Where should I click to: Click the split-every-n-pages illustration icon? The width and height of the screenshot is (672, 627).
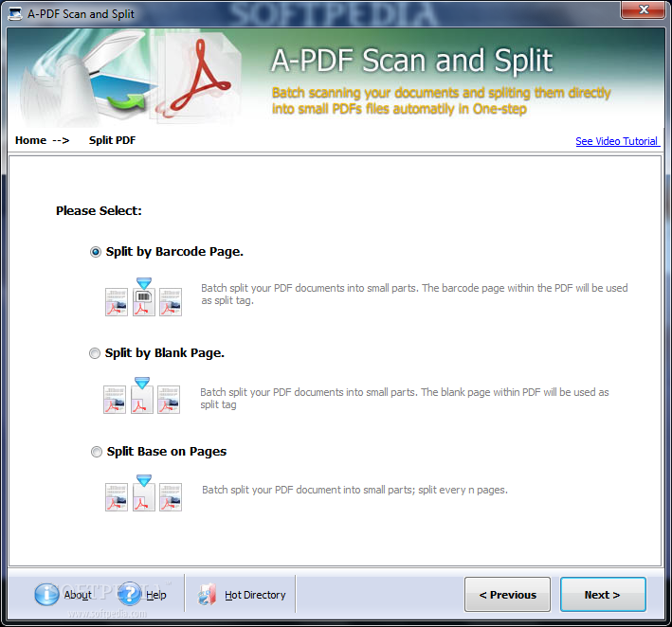pyautogui.click(x=143, y=493)
